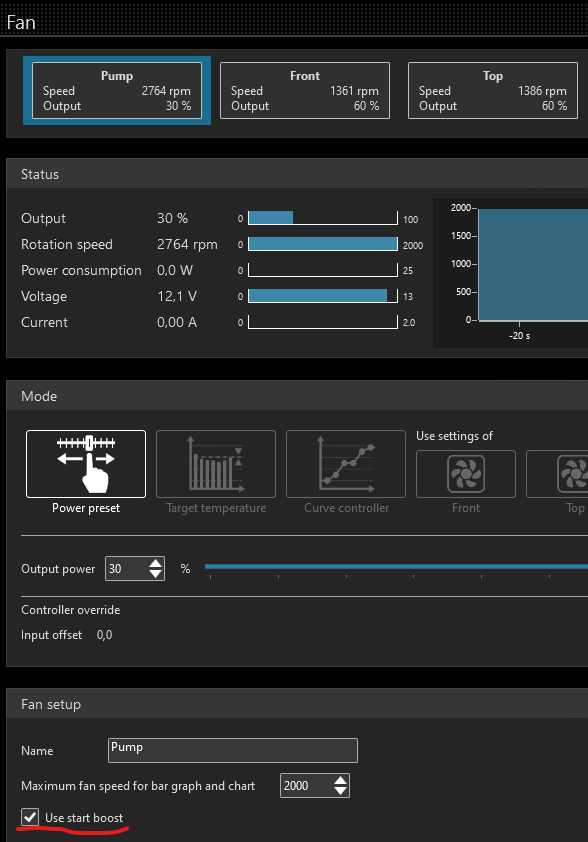This screenshot has height=842, width=588.
Task: Click the 12,1 V Voltage value
Action: pyautogui.click(x=177, y=296)
